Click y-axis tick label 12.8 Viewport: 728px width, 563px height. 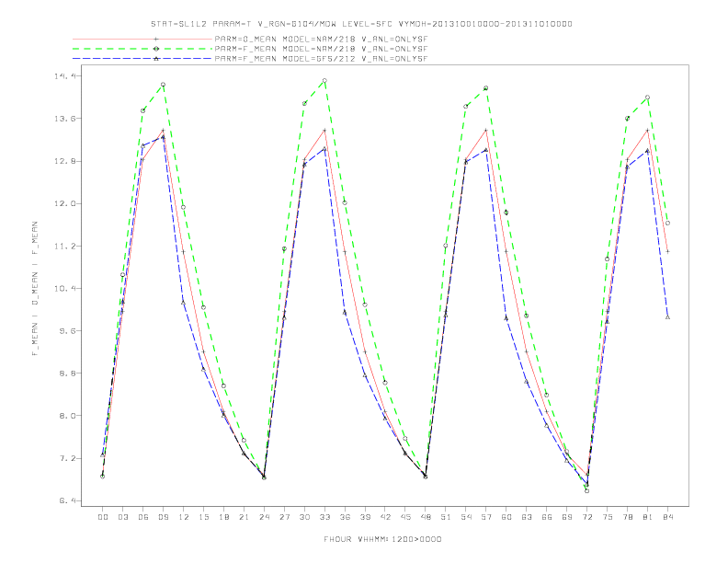coord(65,161)
